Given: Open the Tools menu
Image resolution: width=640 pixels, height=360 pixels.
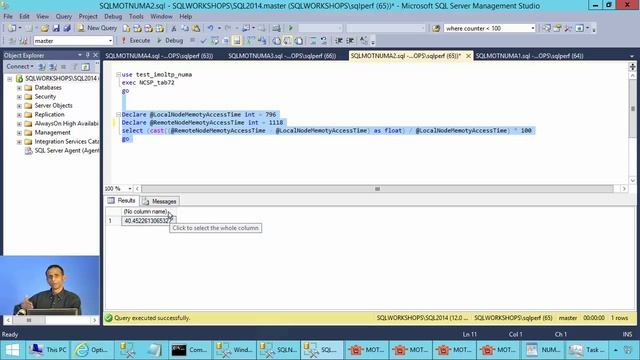Looking at the screenshot, I should point(136,16).
